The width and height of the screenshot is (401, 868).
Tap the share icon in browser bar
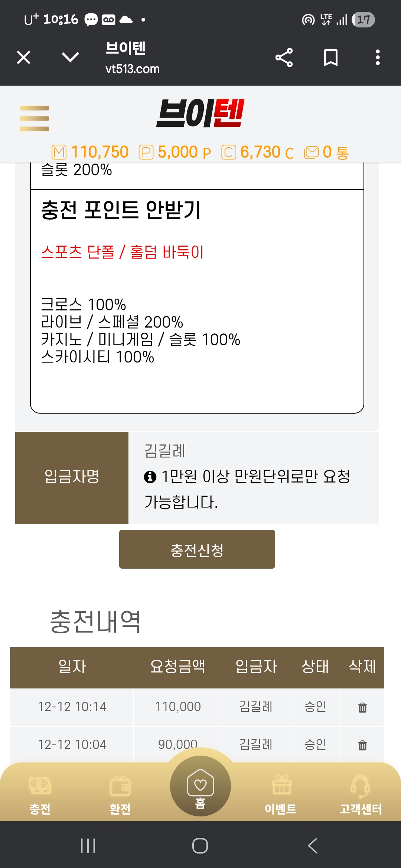coord(284,58)
